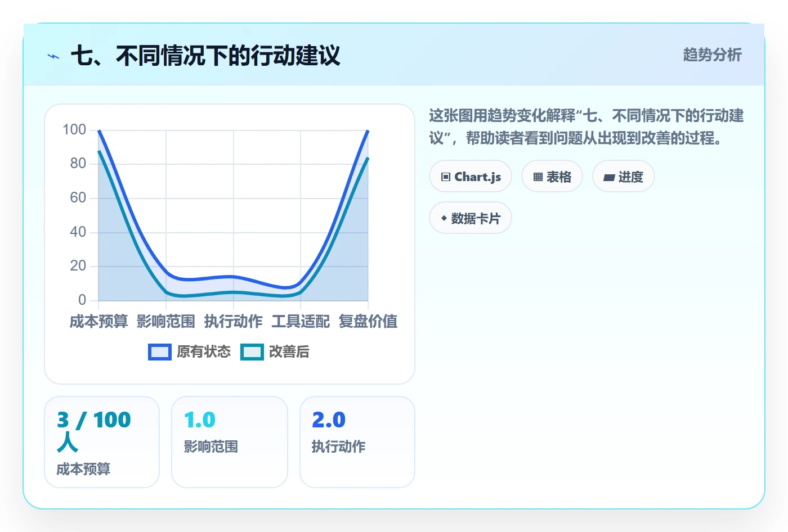Click the 数据卡片 tag pill
Screen dimensions: 788x532
(x=471, y=218)
